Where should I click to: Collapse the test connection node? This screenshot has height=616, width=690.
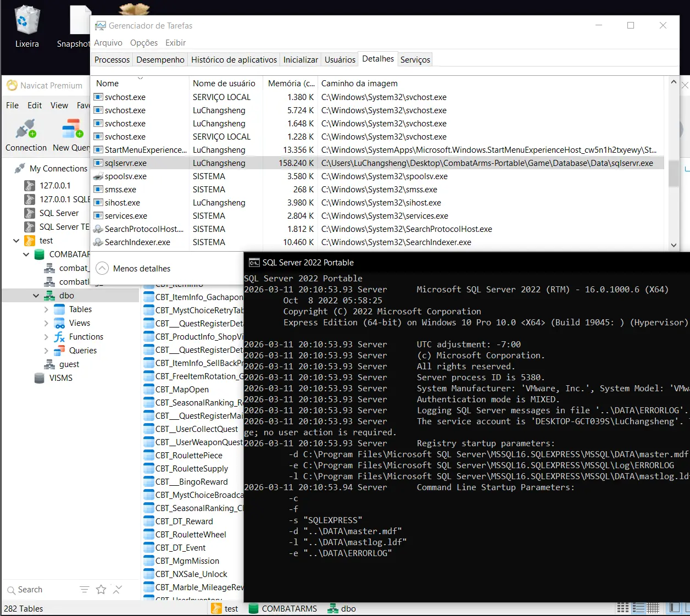16,241
